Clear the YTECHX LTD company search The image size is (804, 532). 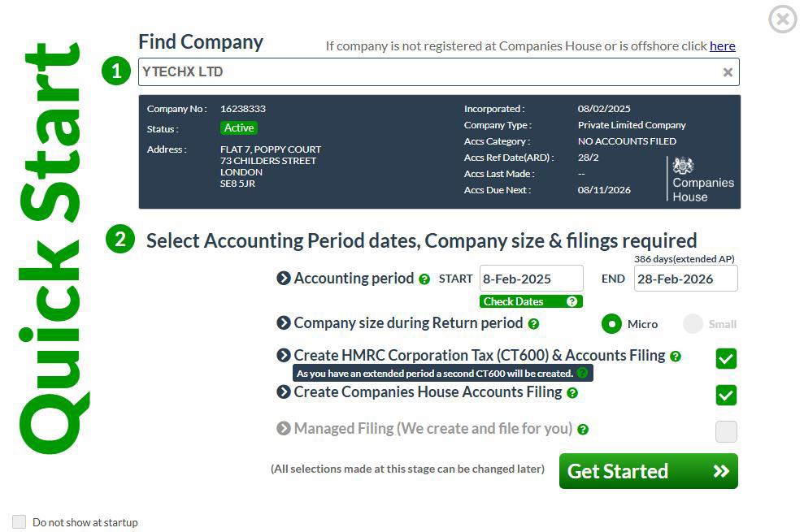point(728,72)
